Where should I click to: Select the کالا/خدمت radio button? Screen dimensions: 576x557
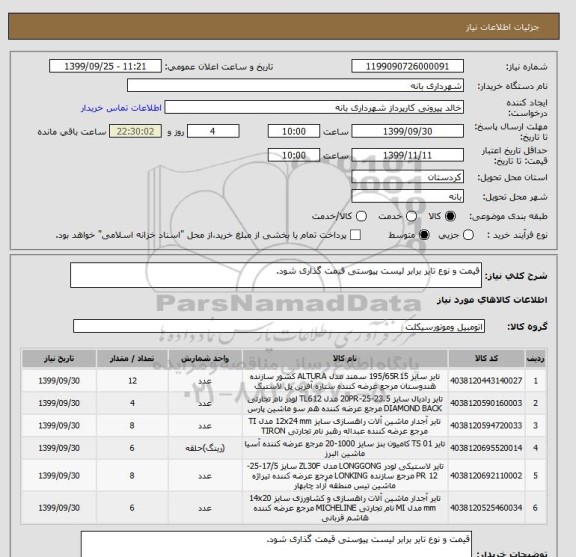(x=361, y=216)
